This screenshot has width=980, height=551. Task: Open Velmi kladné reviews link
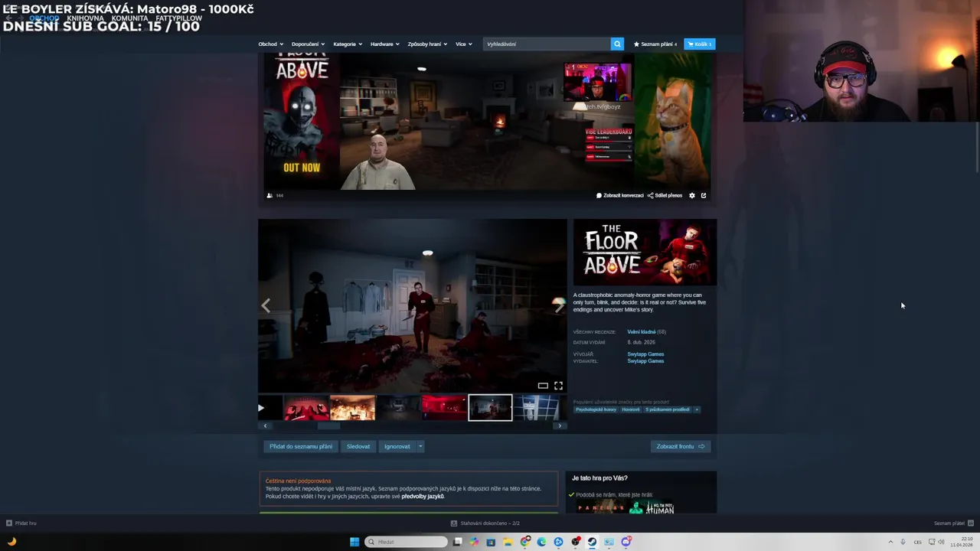[641, 332]
